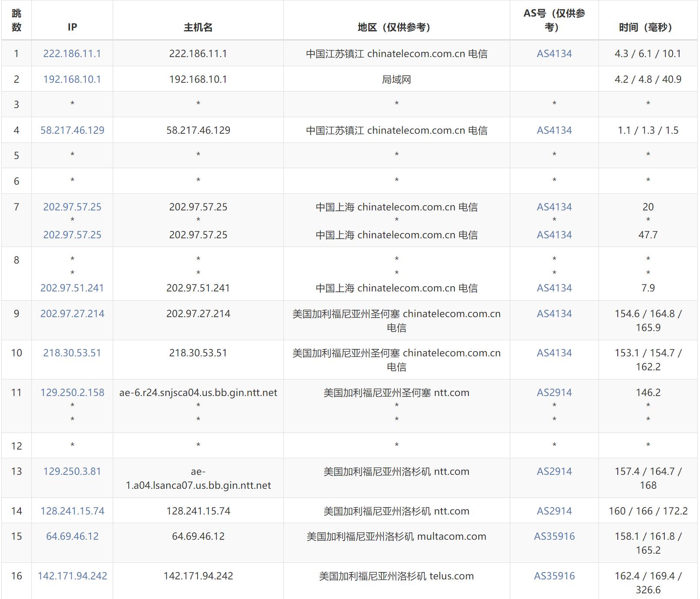Click time value 47.7 in hop 7
Screen dimensions: 700x599
648,235
